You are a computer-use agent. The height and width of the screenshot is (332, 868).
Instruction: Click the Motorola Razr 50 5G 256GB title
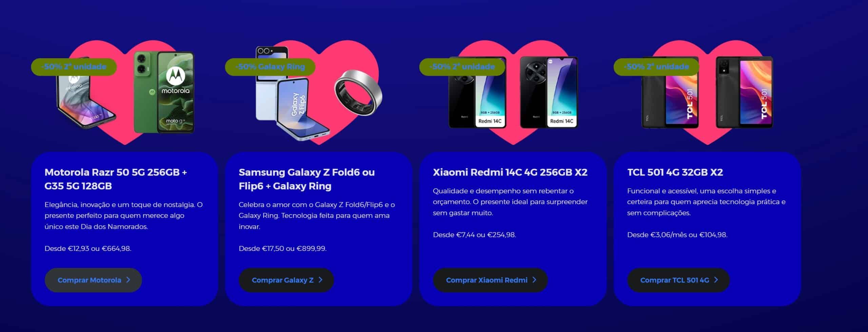pyautogui.click(x=116, y=179)
